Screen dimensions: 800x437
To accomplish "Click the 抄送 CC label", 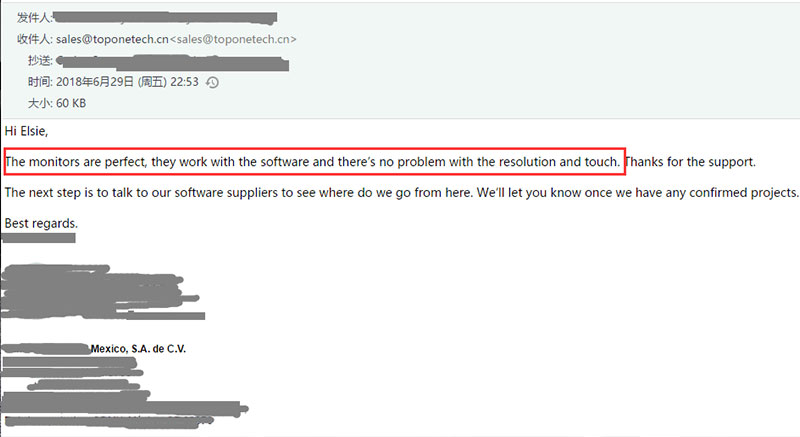I will pyautogui.click(x=39, y=61).
